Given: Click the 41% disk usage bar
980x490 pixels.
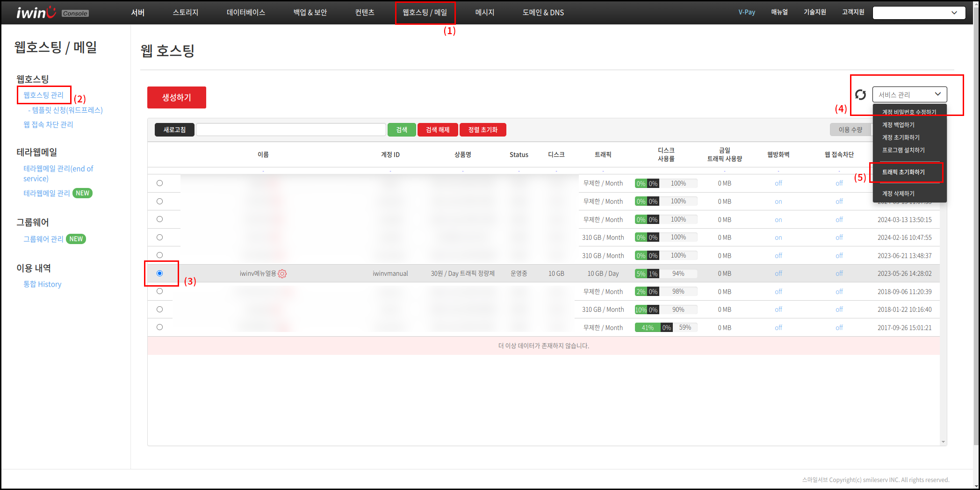Looking at the screenshot, I should 666,327.
